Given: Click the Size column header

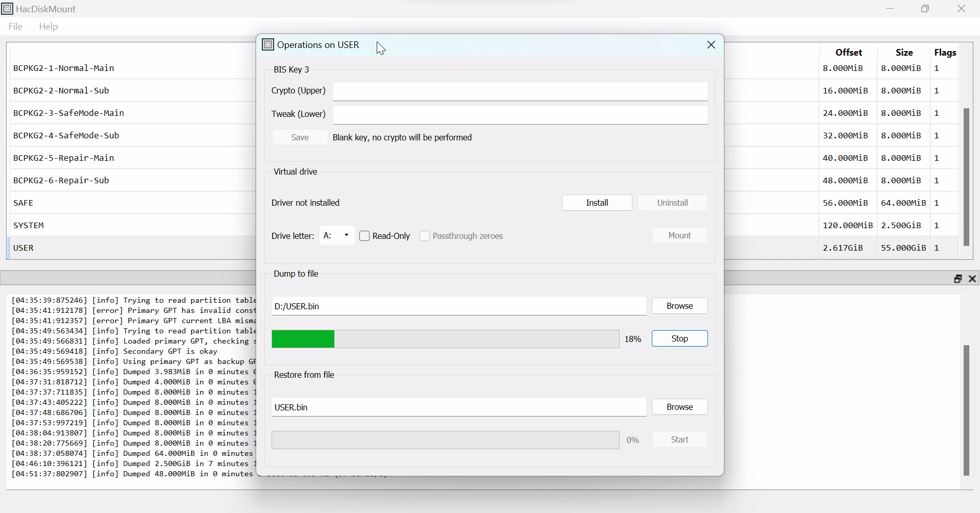Looking at the screenshot, I should pyautogui.click(x=904, y=52).
